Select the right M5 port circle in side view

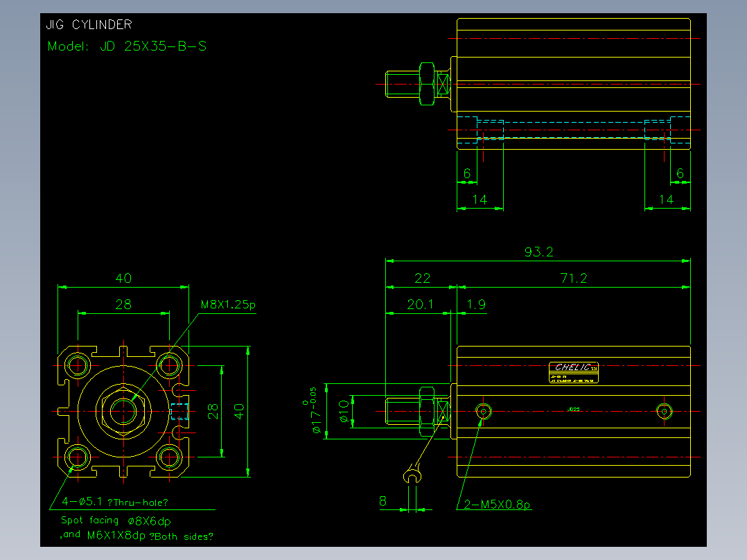coord(664,411)
